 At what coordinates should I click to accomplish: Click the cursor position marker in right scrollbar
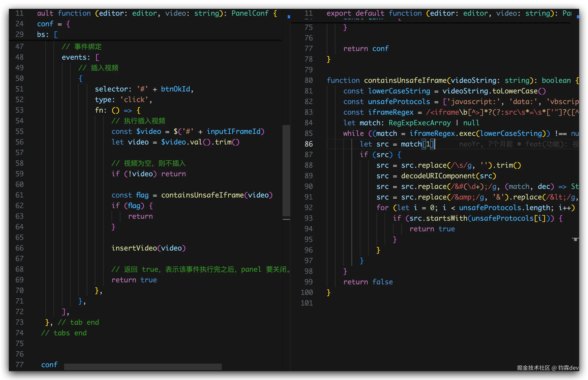click(575, 239)
